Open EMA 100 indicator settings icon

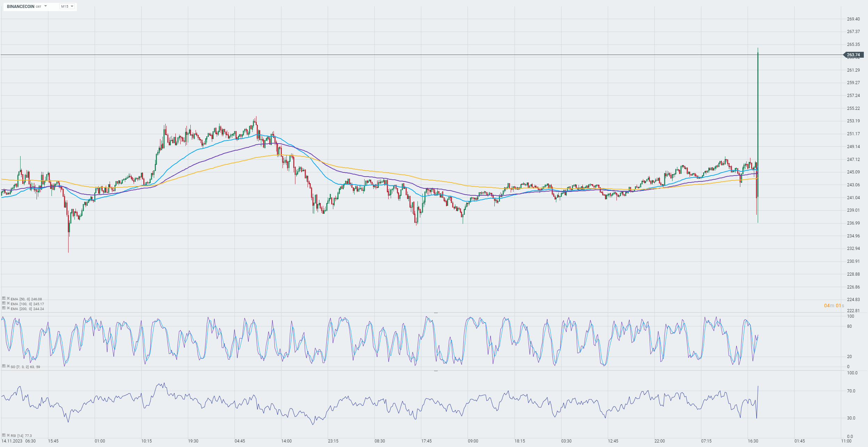click(x=4, y=303)
